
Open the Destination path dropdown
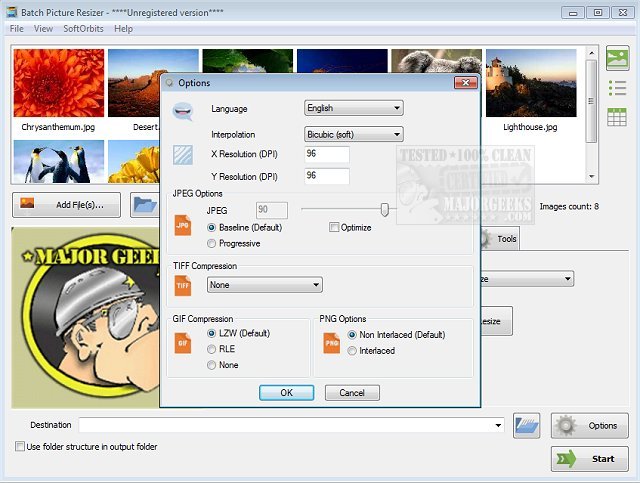498,425
